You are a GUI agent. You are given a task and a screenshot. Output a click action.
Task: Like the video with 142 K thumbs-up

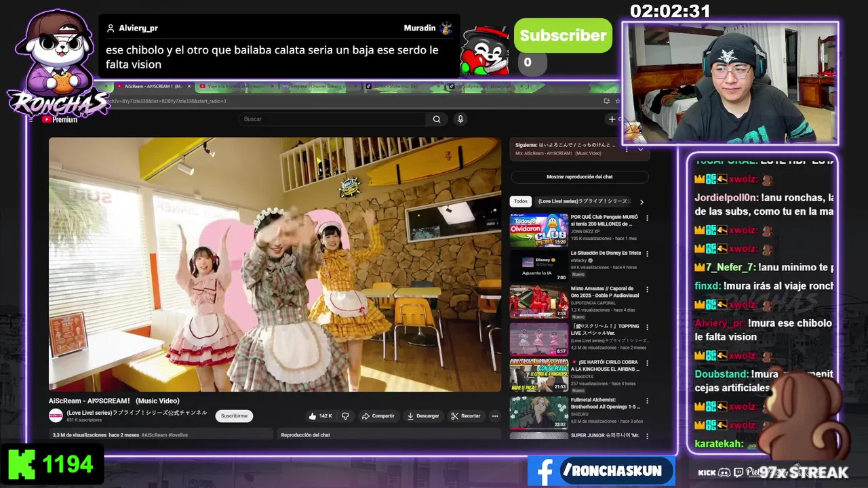[x=320, y=415]
